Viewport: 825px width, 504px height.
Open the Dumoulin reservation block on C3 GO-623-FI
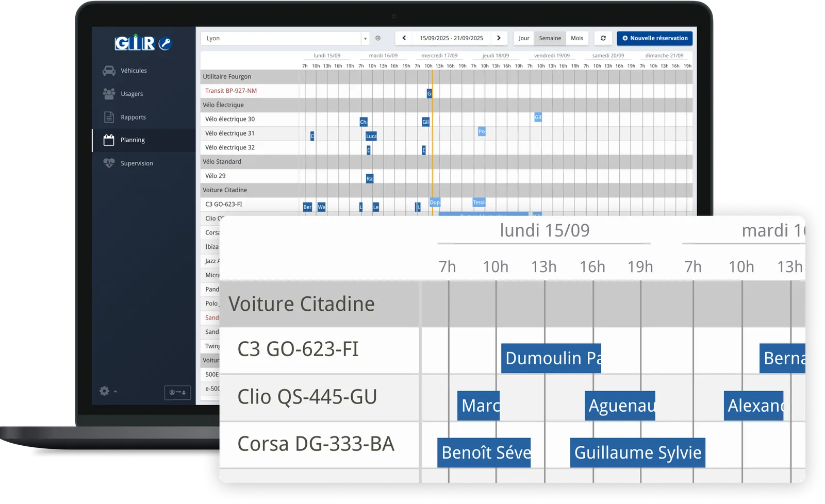[x=551, y=358]
